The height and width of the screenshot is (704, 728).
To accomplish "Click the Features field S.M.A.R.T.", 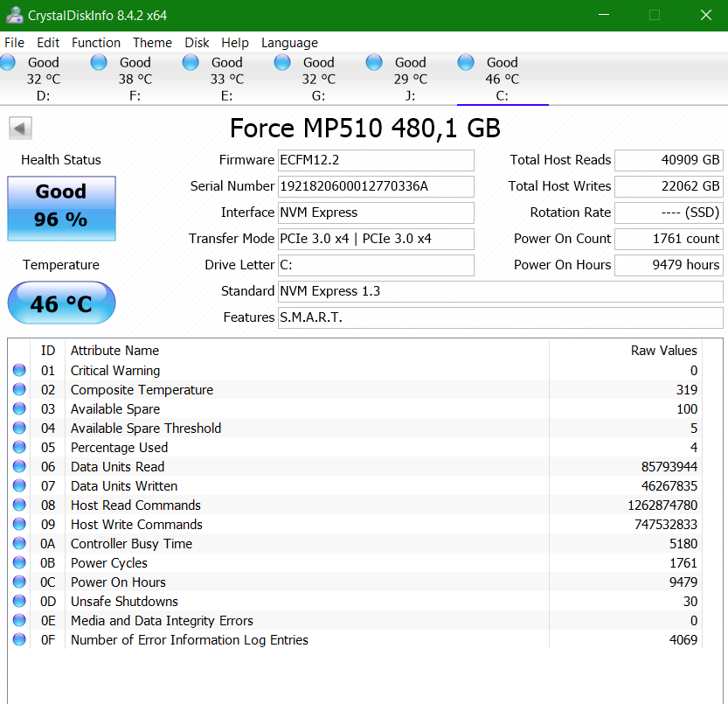I will point(501,317).
